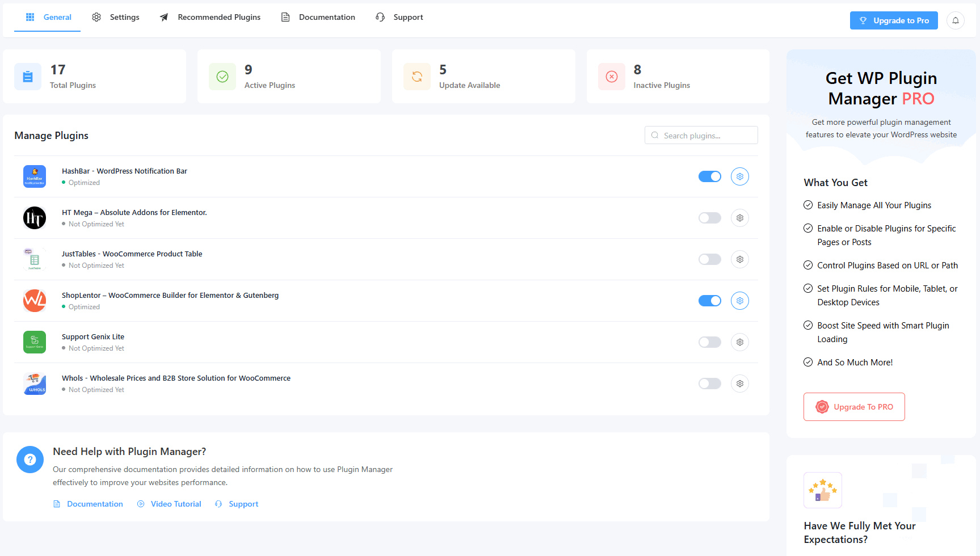The image size is (980, 556).
Task: Click the Documentation page icon in top bar
Action: click(x=285, y=17)
